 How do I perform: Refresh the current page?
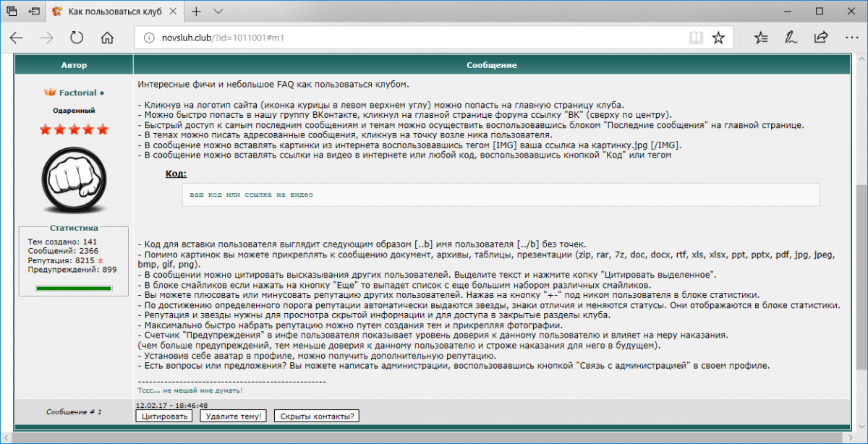(x=77, y=38)
